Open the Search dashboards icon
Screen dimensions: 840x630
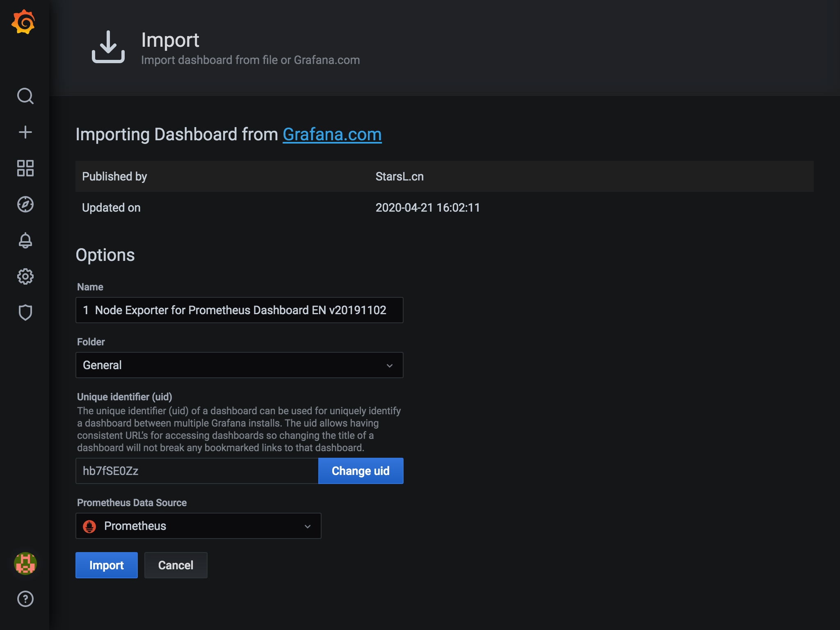[x=25, y=96]
